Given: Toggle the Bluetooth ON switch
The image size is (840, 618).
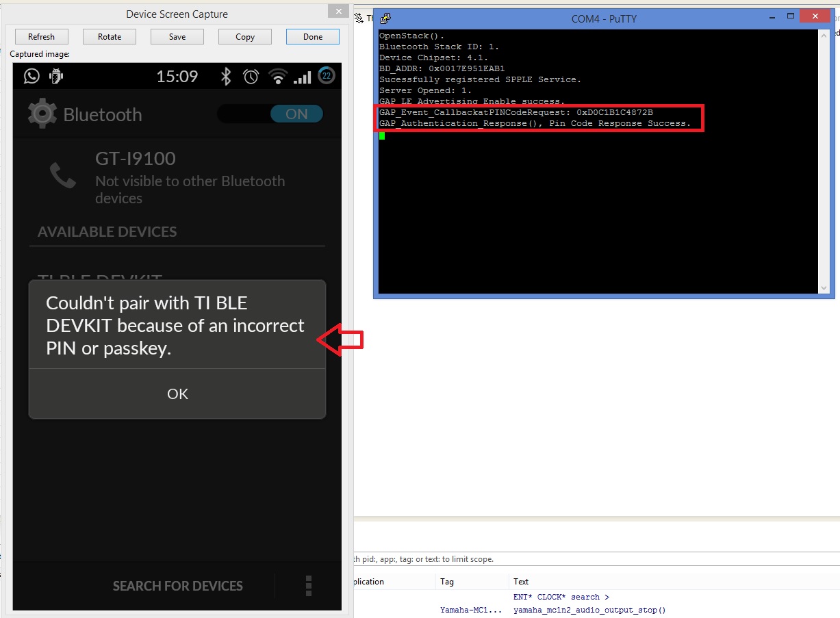Looking at the screenshot, I should pyautogui.click(x=270, y=114).
